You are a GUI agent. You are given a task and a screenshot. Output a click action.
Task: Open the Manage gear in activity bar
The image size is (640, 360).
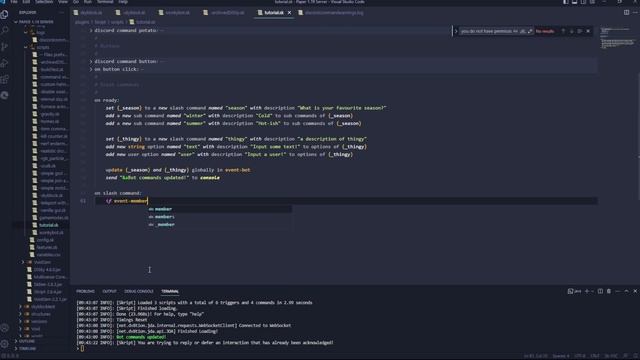[4, 344]
